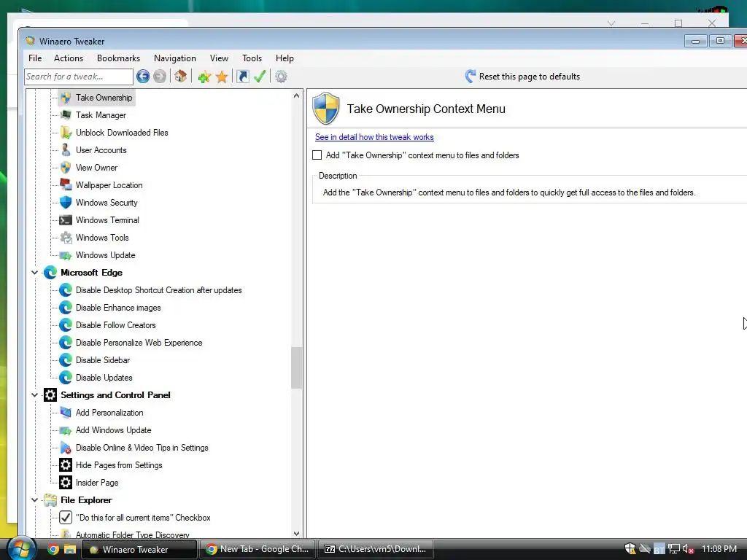
Task: Open the Tools menu
Action: (x=252, y=58)
